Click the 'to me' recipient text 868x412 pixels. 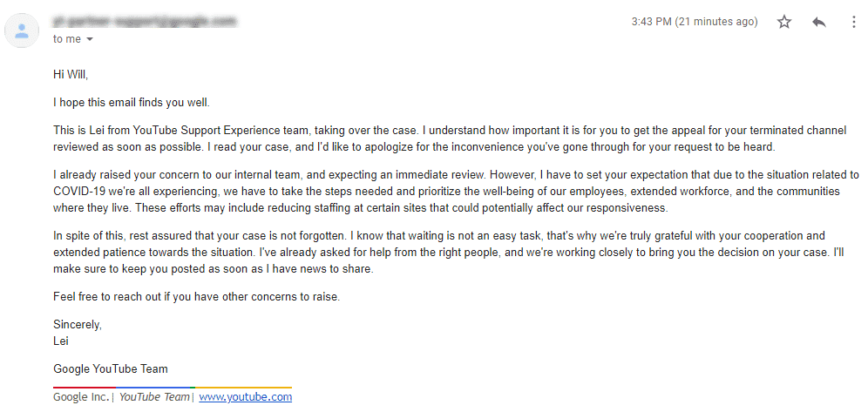click(x=67, y=39)
